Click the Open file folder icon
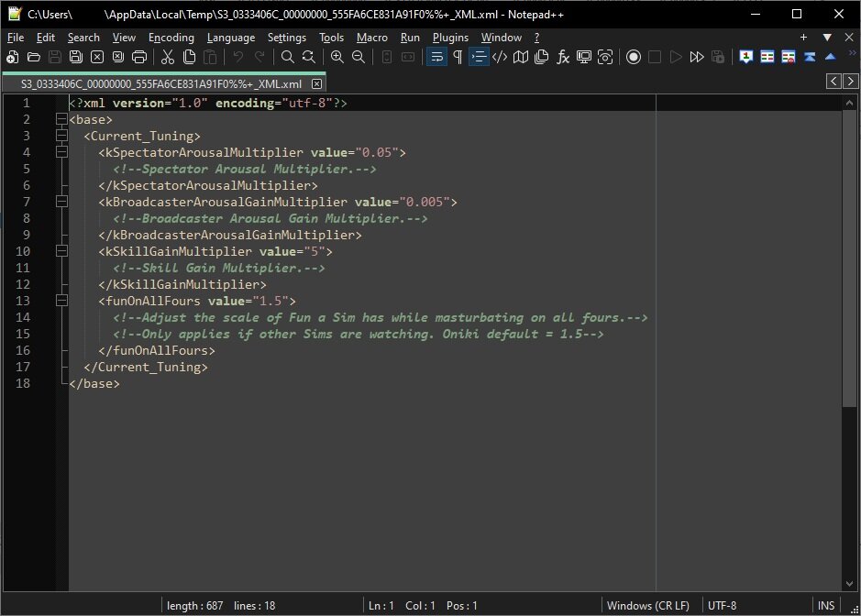Image resolution: width=861 pixels, height=616 pixels. [34, 57]
